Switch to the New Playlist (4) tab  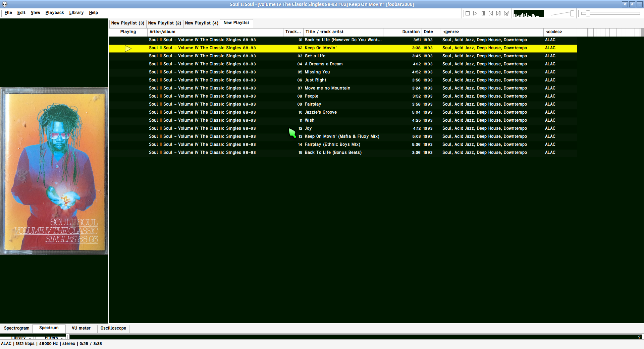pyautogui.click(x=202, y=23)
